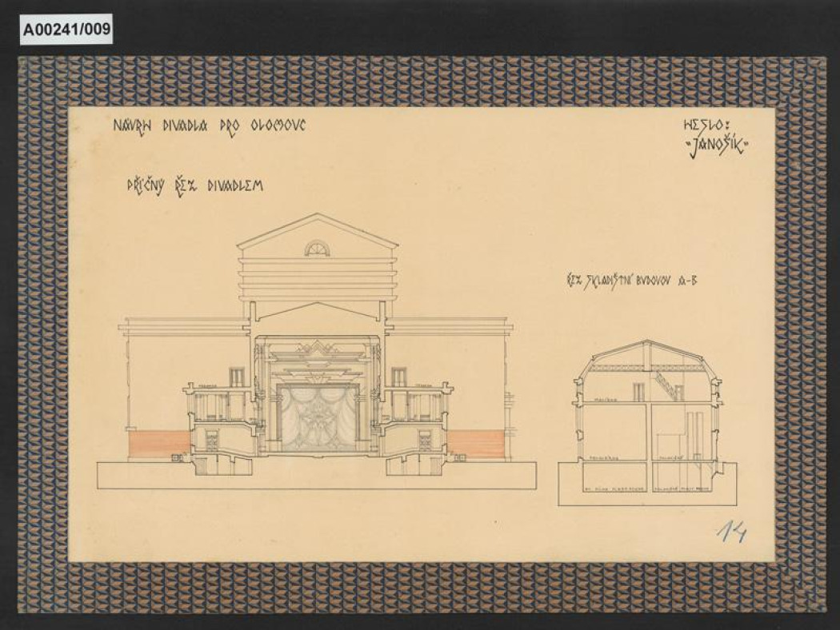Image resolution: width=840 pixels, height=630 pixels.
Task: Click the semicircular window in the pediment
Action: pos(317,248)
